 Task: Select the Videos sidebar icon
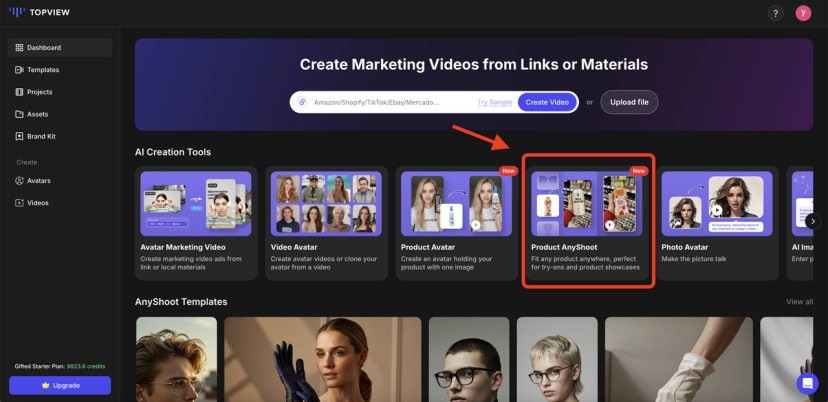click(x=19, y=203)
